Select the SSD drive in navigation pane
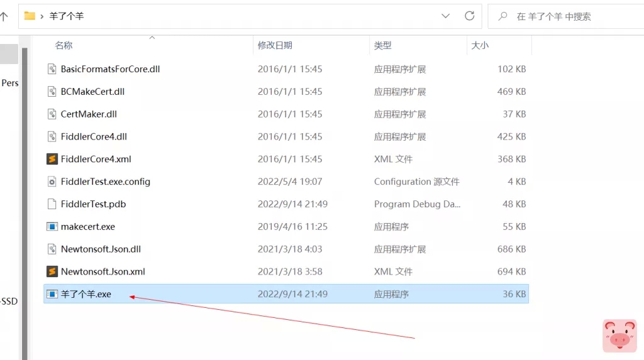Viewport: 644px width, 360px height. (x=9, y=302)
